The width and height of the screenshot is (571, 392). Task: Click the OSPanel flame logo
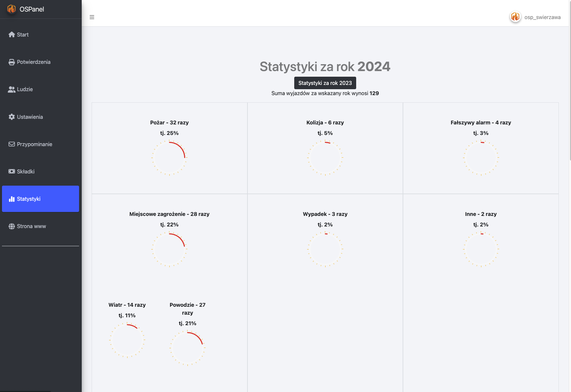pyautogui.click(x=12, y=9)
